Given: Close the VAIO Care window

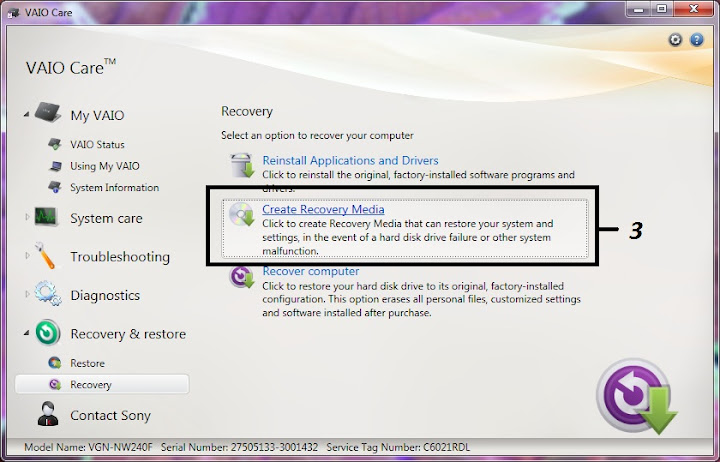Looking at the screenshot, I should (x=694, y=9).
